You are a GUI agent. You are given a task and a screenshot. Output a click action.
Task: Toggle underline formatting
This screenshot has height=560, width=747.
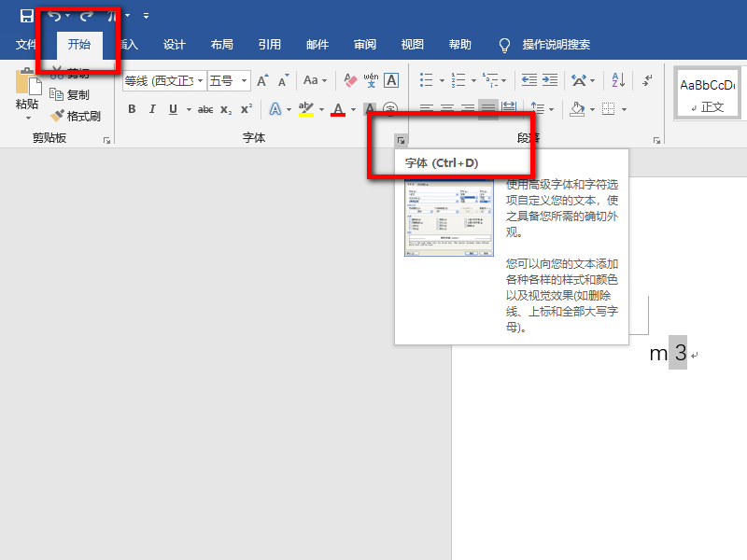pyautogui.click(x=173, y=109)
